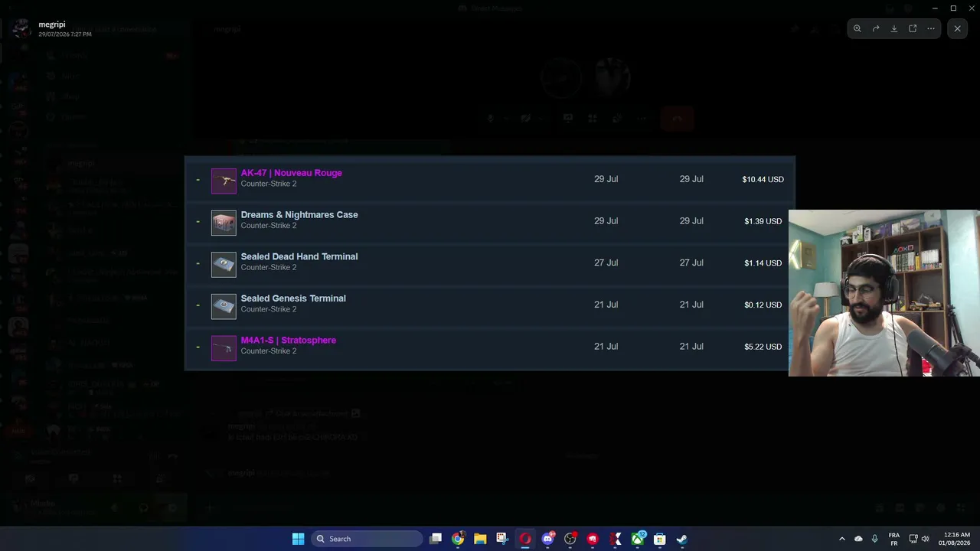Click the $5.22 USD price
980x551 pixels.
point(763,347)
